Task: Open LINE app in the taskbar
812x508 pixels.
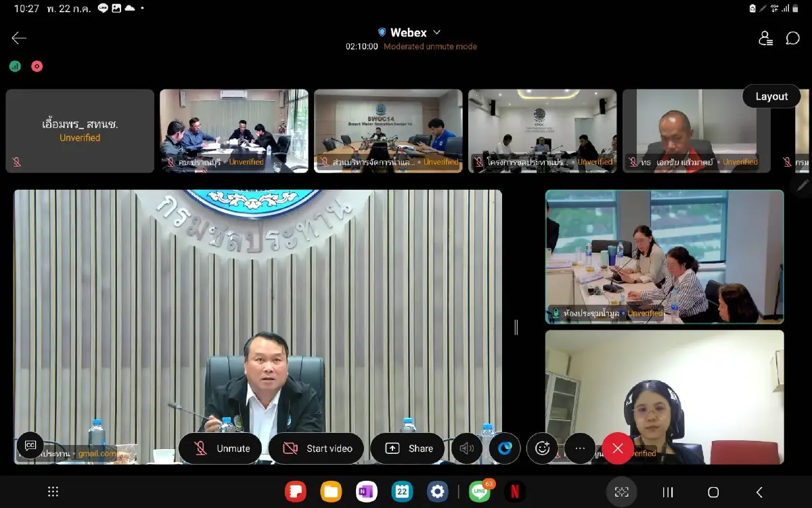Action: click(480, 492)
